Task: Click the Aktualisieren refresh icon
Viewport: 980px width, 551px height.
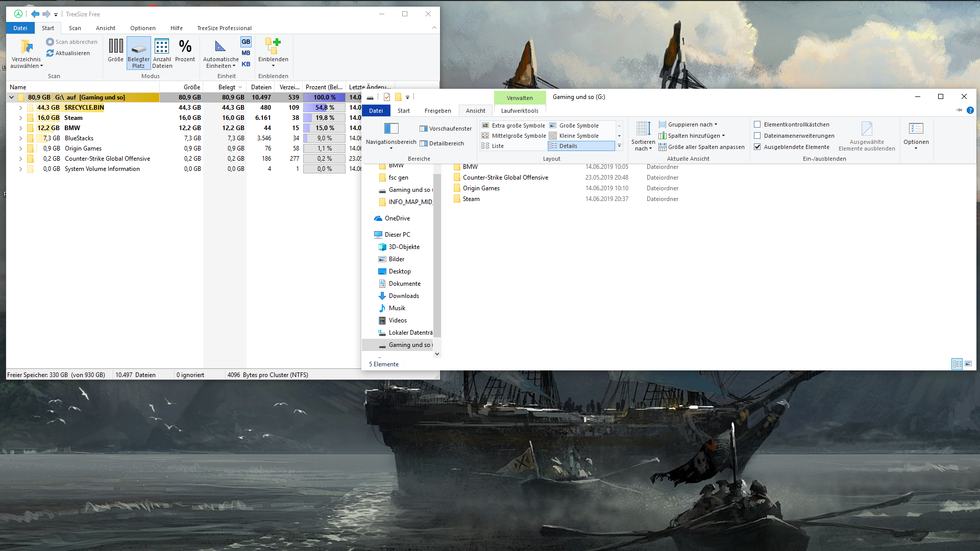Action: 50,53
